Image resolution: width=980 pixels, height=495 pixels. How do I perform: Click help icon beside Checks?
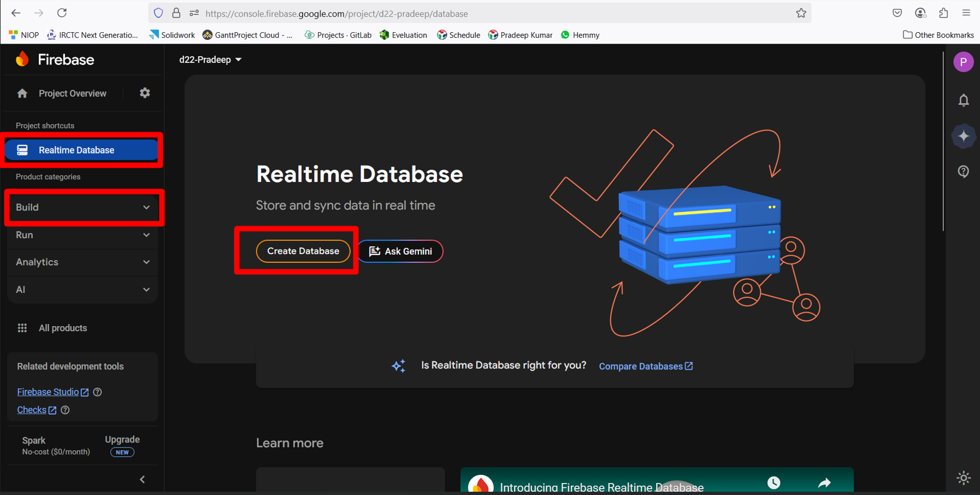65,410
